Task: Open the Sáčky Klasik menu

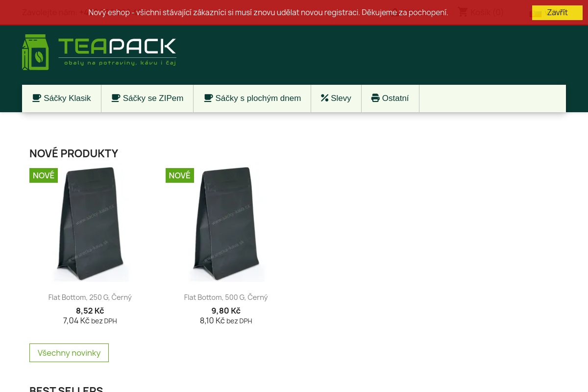Action: (x=67, y=98)
